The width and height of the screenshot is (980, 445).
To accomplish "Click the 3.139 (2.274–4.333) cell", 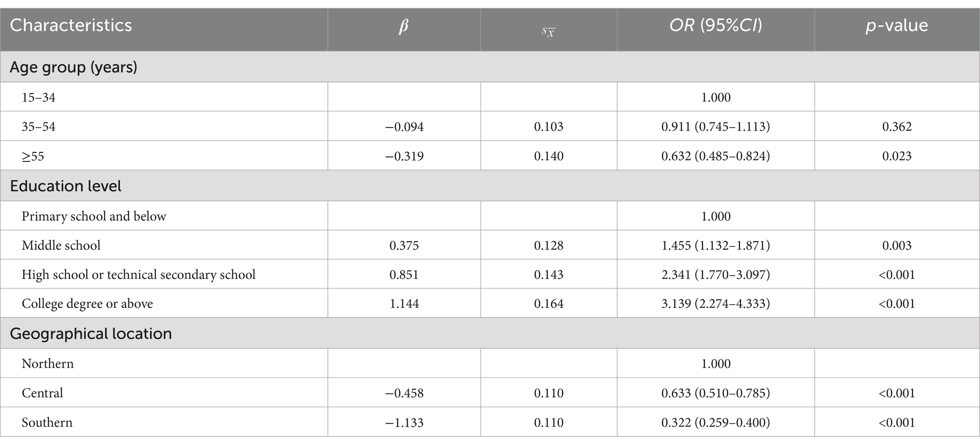I will (x=715, y=304).
